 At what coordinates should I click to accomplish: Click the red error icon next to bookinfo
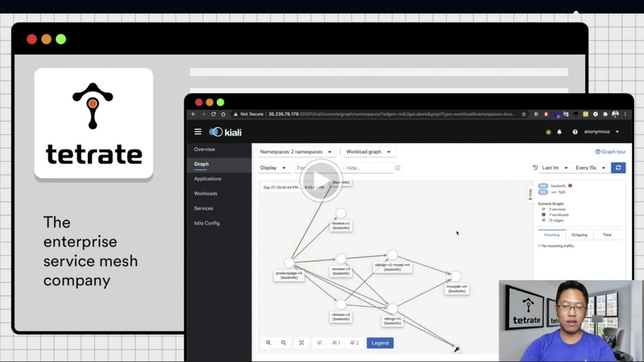coord(570,186)
